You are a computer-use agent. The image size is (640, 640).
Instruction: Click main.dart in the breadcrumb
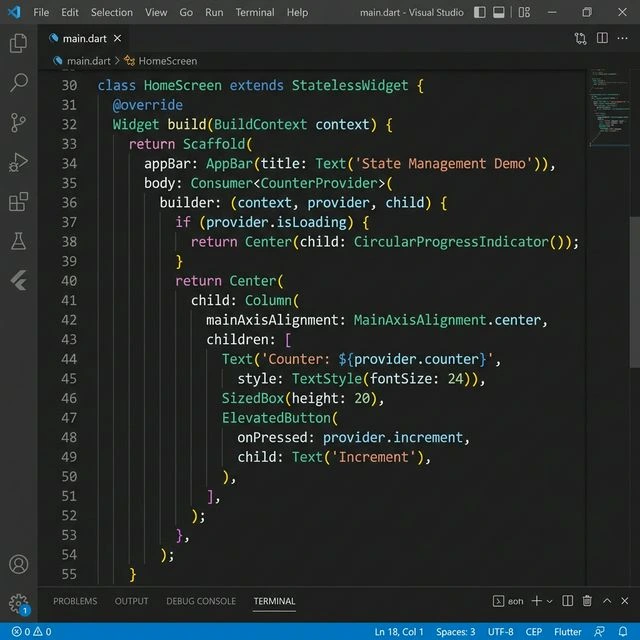89,61
